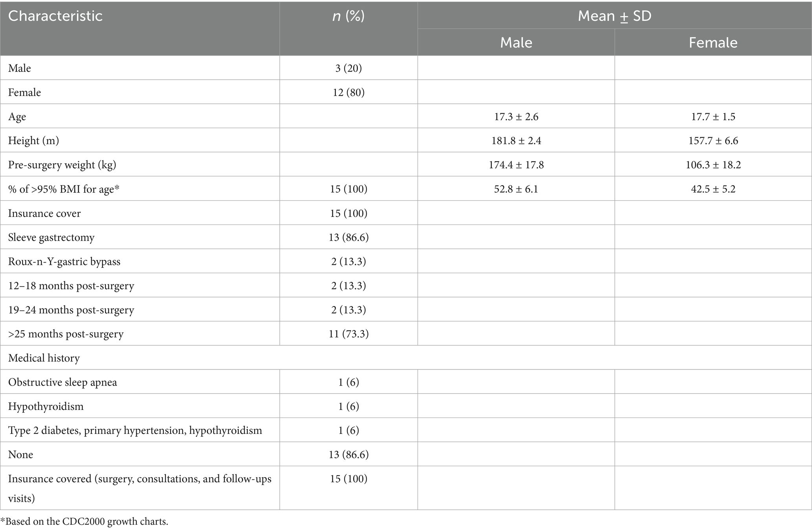Click the male weight value 174.4 ± 17.8

pyautogui.click(x=516, y=165)
